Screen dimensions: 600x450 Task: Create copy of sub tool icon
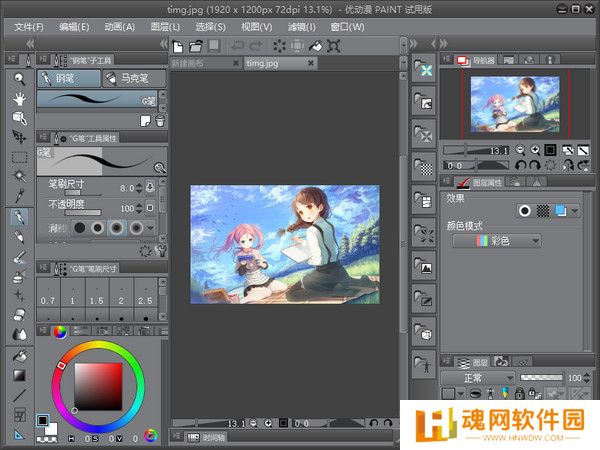(x=145, y=121)
